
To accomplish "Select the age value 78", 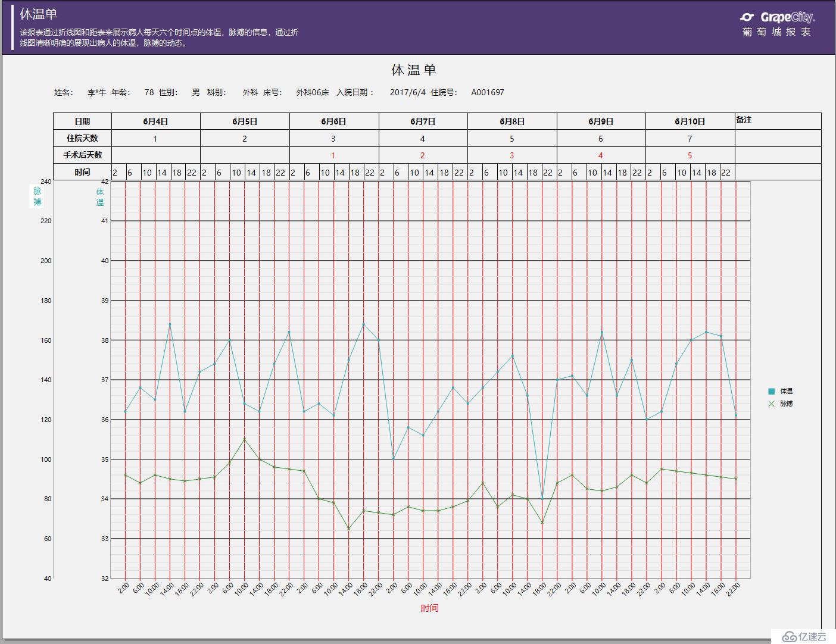I will pyautogui.click(x=149, y=92).
